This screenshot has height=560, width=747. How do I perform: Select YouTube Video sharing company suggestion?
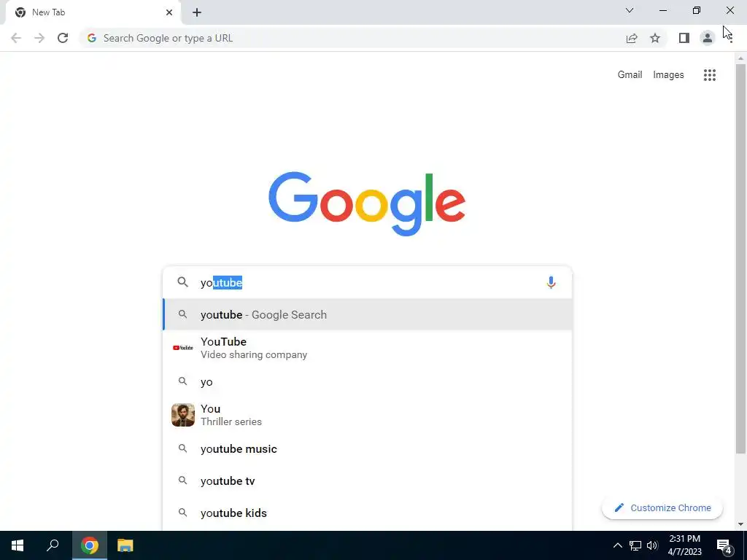368,348
